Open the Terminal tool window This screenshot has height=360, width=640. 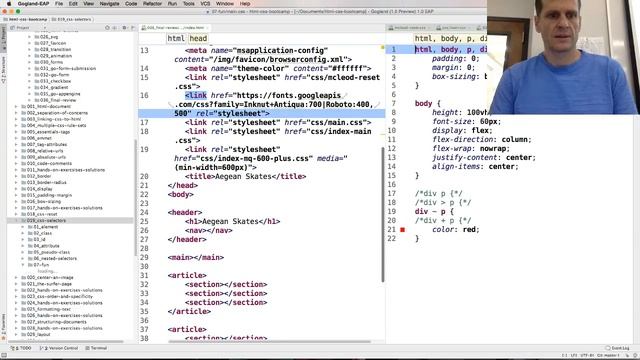pos(96,348)
